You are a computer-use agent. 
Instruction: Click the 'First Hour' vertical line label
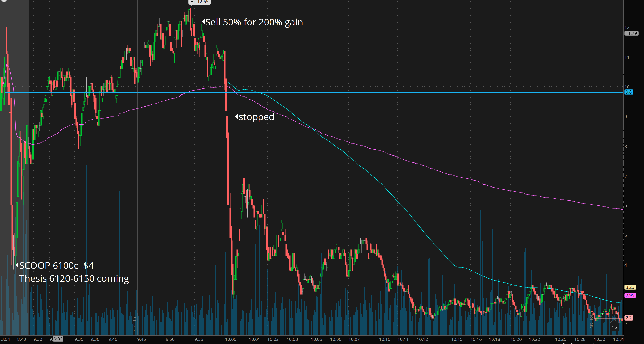pos(591,322)
